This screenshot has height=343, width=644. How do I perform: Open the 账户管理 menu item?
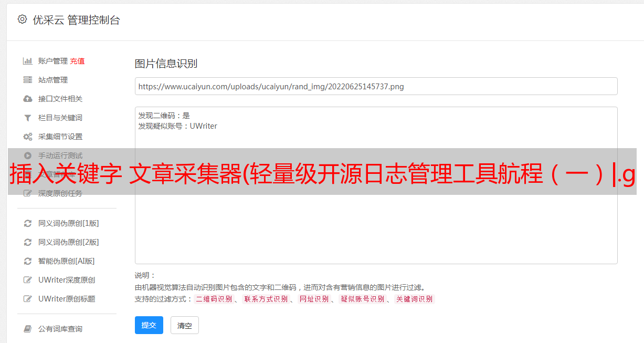[x=53, y=61]
